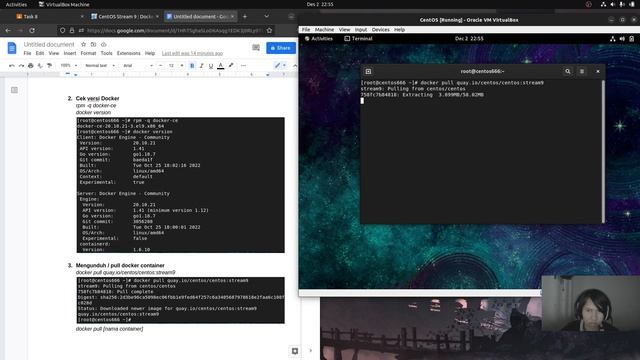Image resolution: width=640 pixels, height=360 pixels.
Task: Bookmark this page with star icon
Action: coord(269,30)
